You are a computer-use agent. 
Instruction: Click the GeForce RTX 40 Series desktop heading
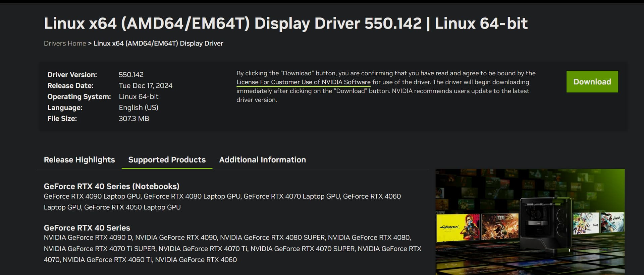point(87,228)
